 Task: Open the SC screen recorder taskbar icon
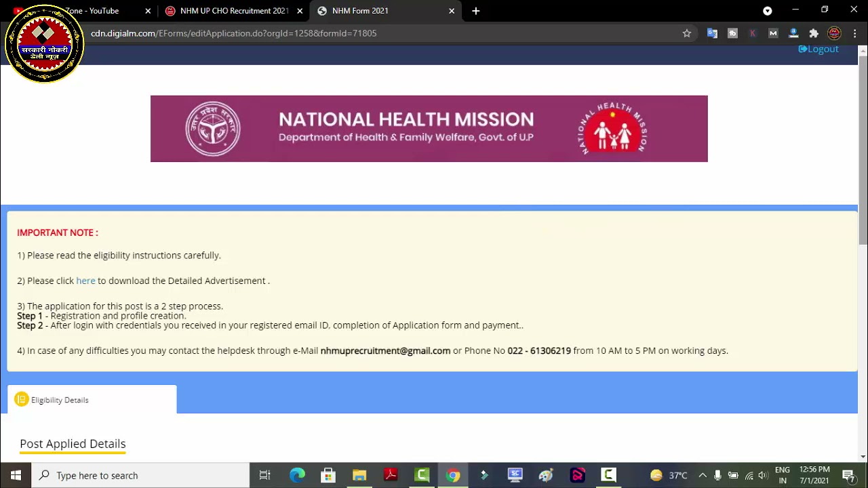515,475
